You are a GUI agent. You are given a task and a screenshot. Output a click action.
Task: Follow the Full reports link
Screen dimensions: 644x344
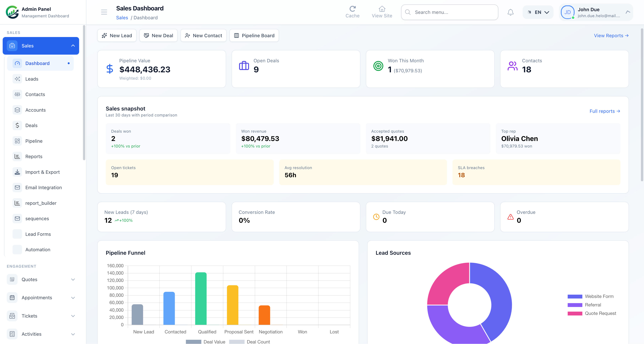click(605, 111)
